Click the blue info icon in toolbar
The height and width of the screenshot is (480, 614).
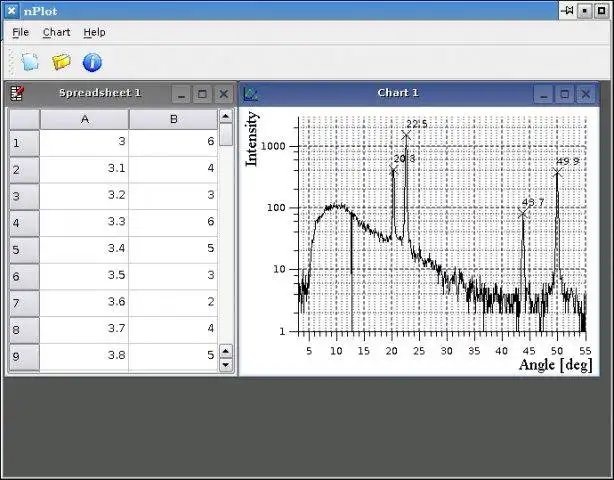point(92,62)
